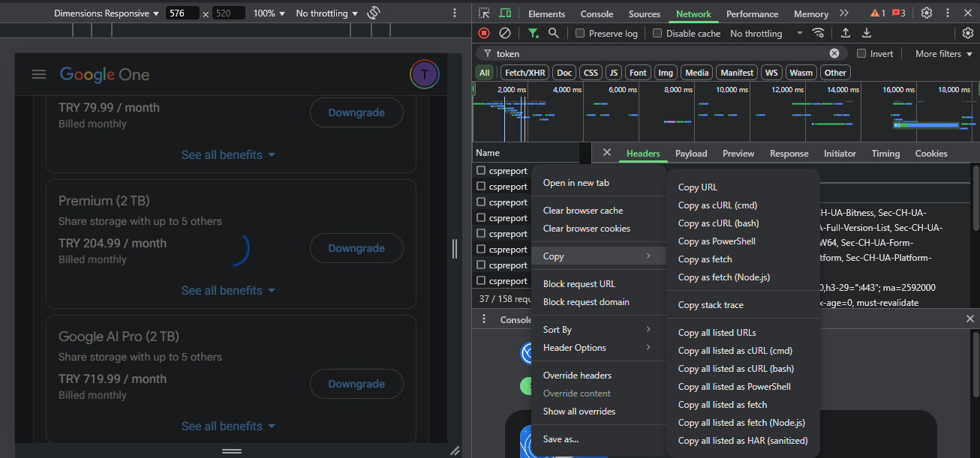Open the Google One hamburger menu
This screenshot has height=458, width=980.
click(x=39, y=74)
